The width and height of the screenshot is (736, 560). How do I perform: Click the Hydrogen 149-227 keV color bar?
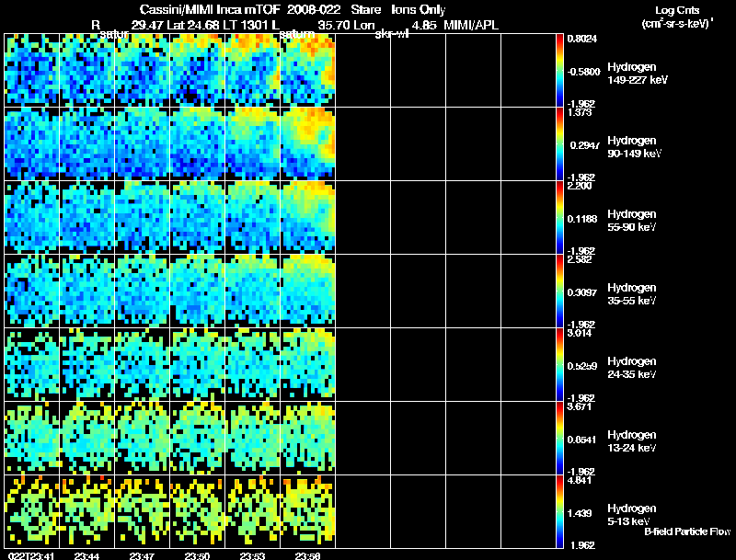[559, 71]
